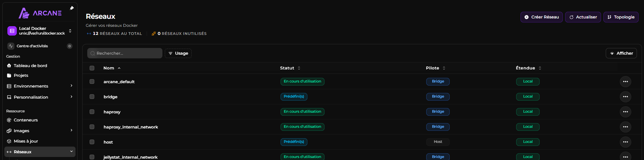This screenshot has width=644, height=160.
Task: Check the bridge network row checkbox
Action: click(x=92, y=97)
